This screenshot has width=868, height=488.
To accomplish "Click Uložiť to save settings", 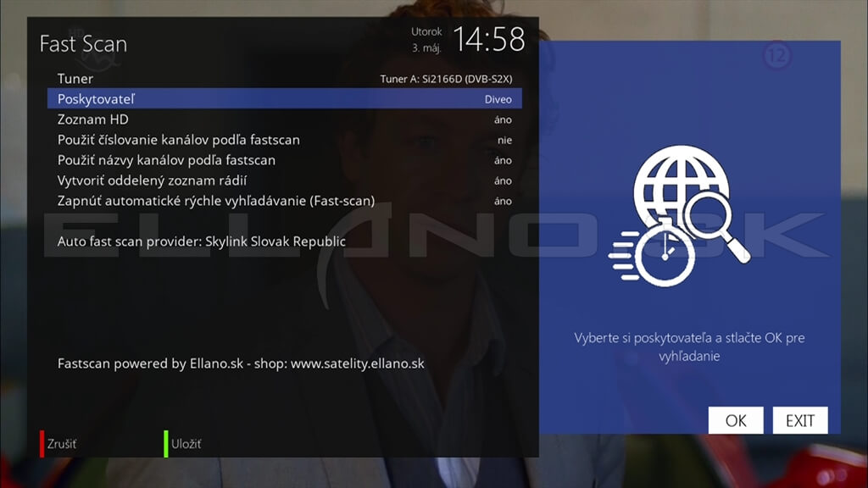I will pos(186,444).
